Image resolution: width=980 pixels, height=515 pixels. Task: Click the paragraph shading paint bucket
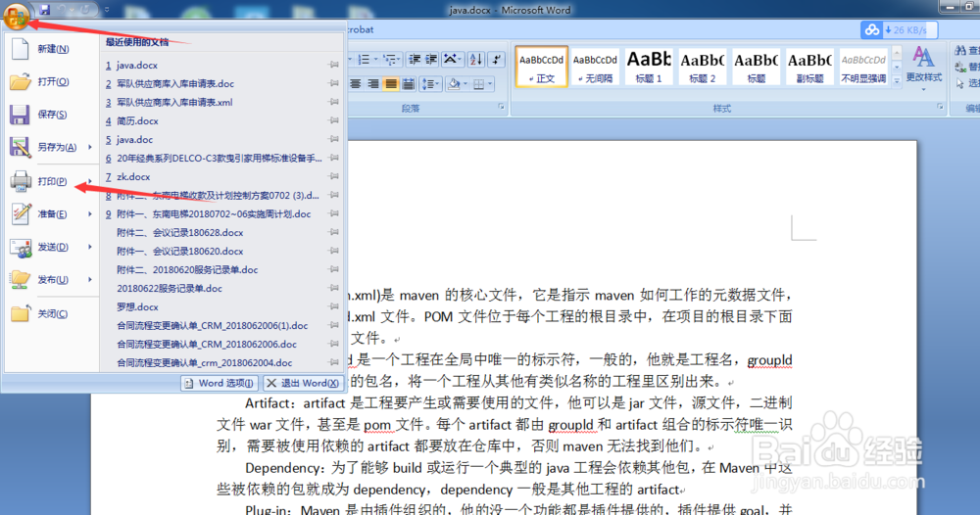click(455, 83)
